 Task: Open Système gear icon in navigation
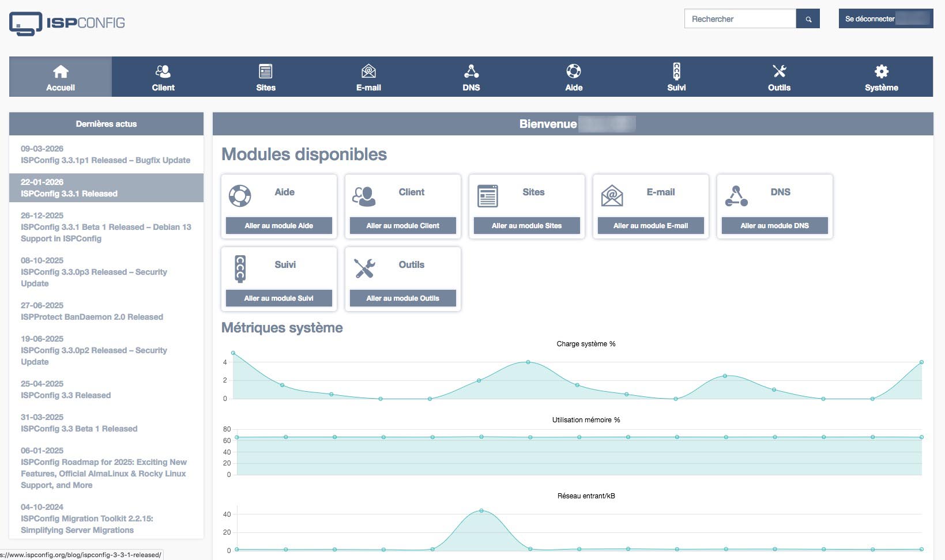(x=882, y=71)
